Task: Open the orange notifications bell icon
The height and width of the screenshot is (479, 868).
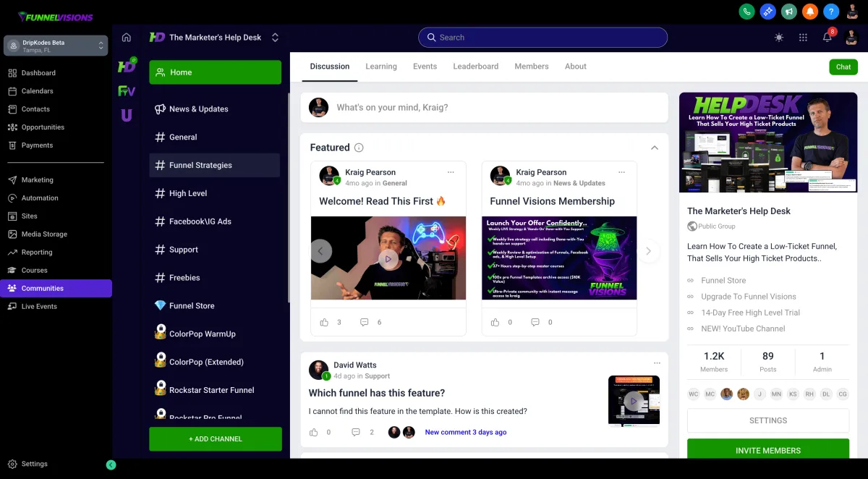Action: tap(810, 12)
